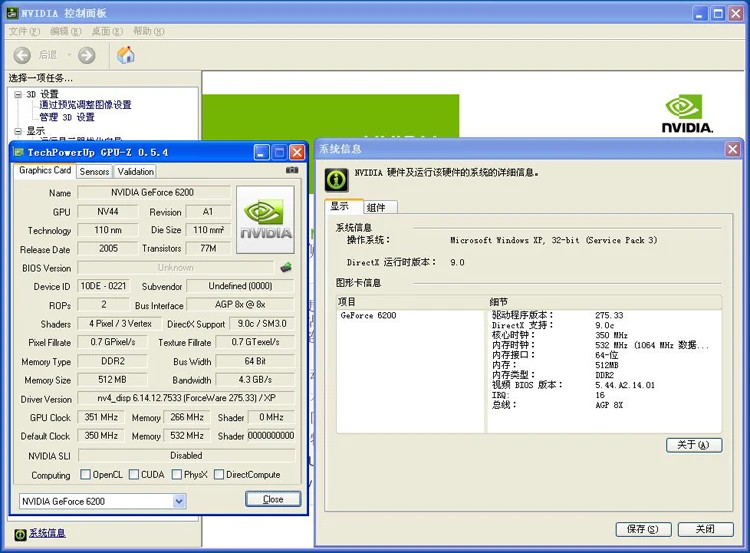Image resolution: width=750 pixels, height=553 pixels.
Task: Click the GPU field showing NV44
Action: click(x=108, y=211)
